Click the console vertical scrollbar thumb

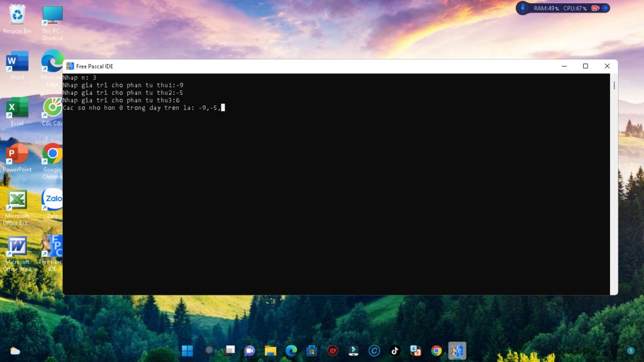pos(614,85)
